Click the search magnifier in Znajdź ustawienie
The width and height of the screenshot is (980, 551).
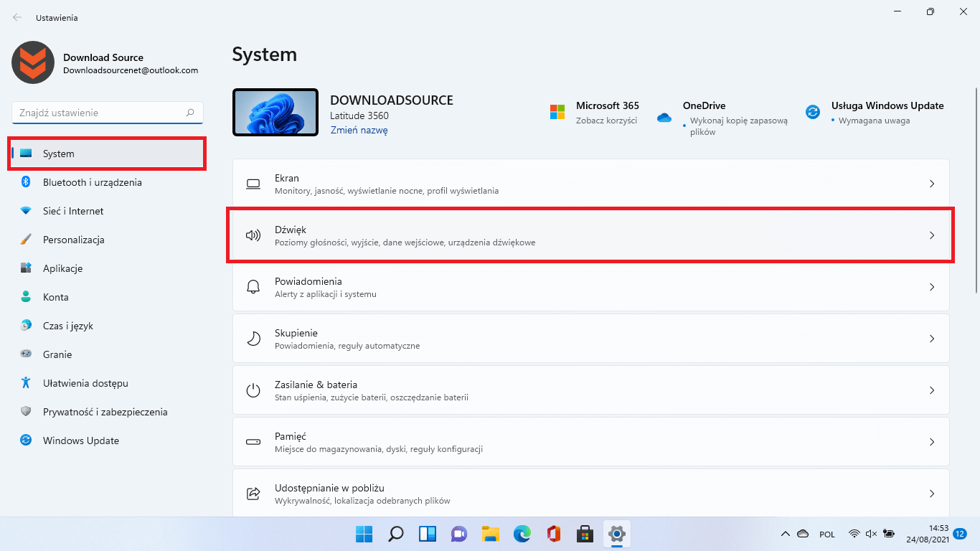(190, 113)
